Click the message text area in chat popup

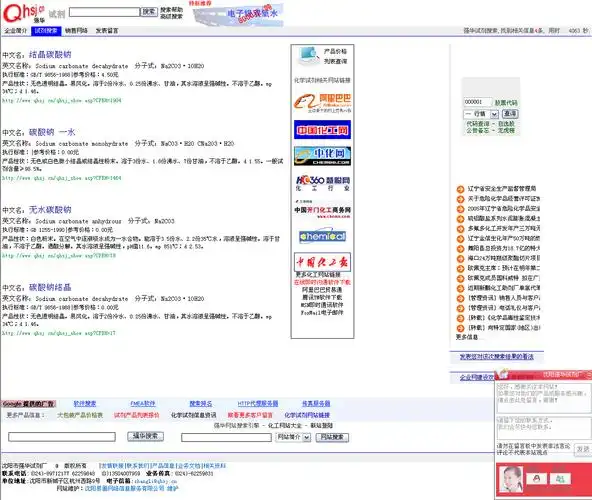pos(544,398)
